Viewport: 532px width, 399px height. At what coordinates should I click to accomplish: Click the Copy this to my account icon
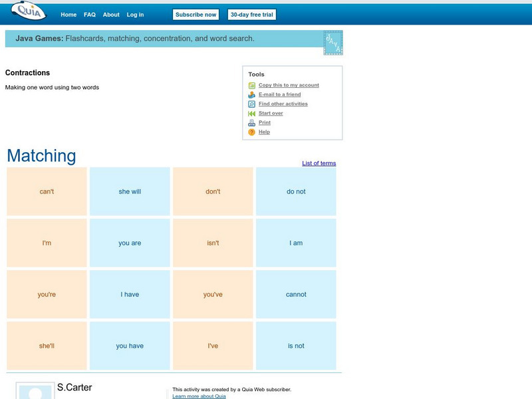pyautogui.click(x=251, y=84)
